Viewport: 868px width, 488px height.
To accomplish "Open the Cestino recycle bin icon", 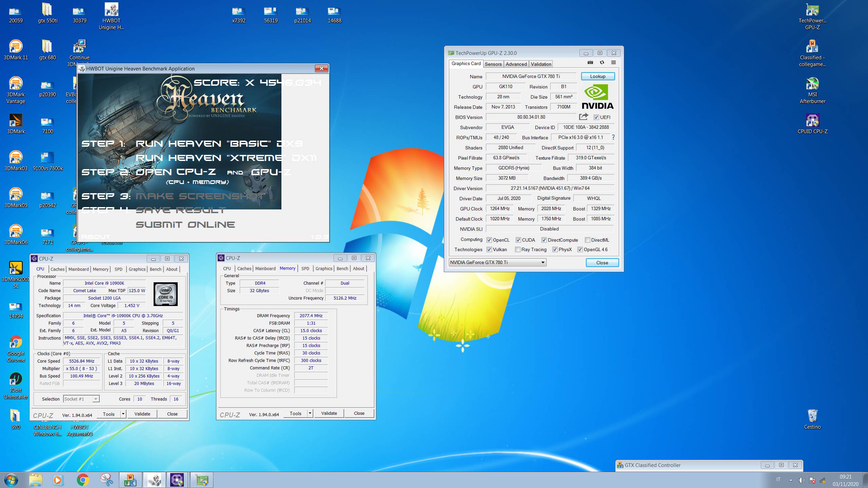I will pos(812,419).
